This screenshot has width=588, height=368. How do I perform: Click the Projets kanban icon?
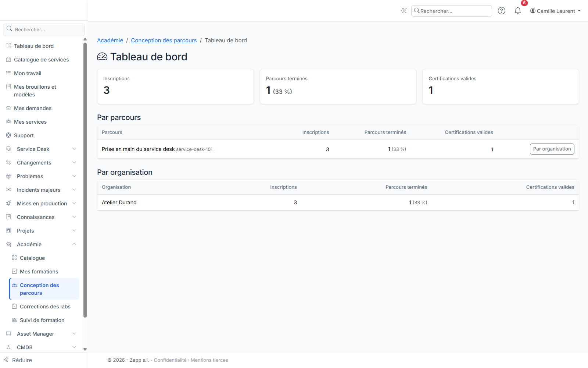(8, 230)
